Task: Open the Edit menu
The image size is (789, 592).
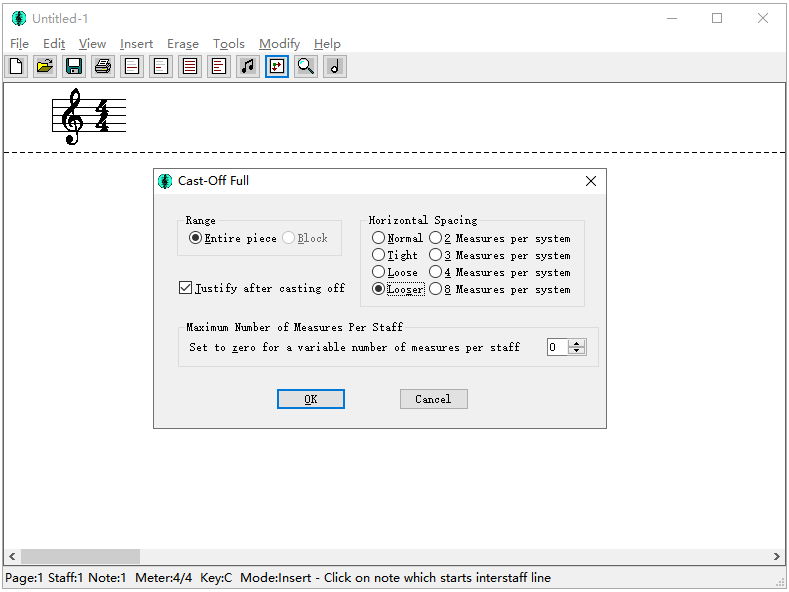Action: (x=54, y=44)
